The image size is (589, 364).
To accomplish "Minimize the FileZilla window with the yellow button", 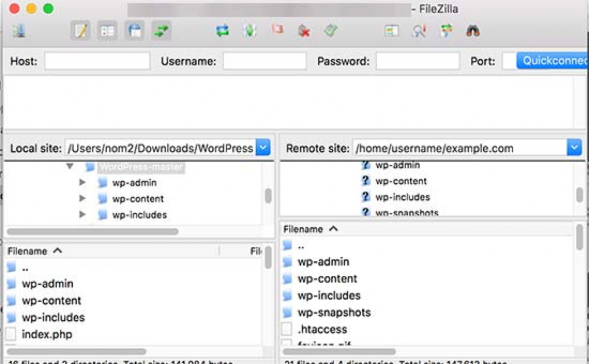I will coord(31,8).
